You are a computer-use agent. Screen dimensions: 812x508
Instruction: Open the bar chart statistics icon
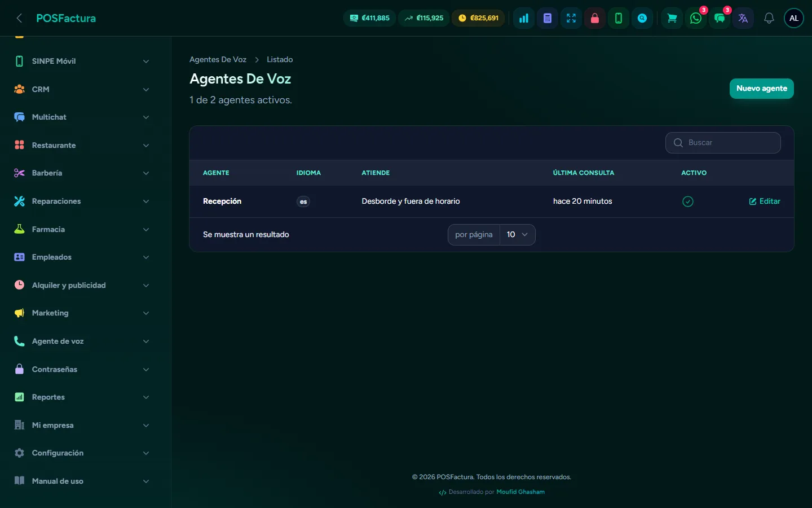coord(524,18)
